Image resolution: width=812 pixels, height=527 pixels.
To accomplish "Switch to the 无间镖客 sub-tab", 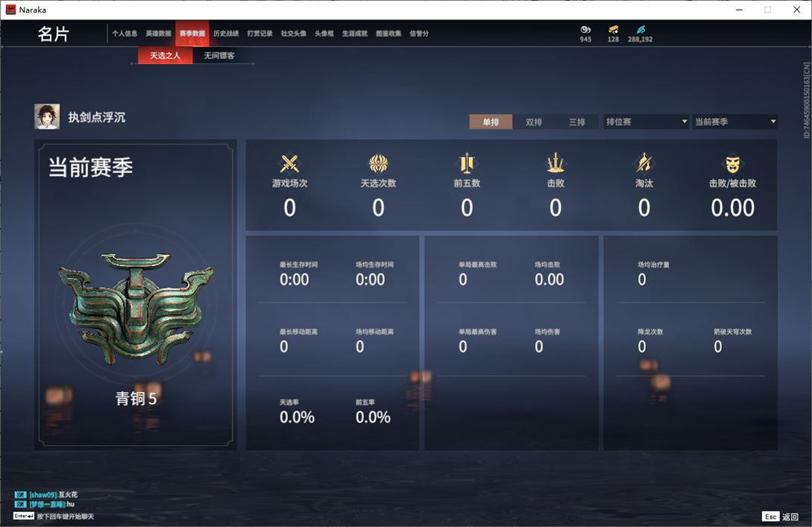I will [x=219, y=55].
